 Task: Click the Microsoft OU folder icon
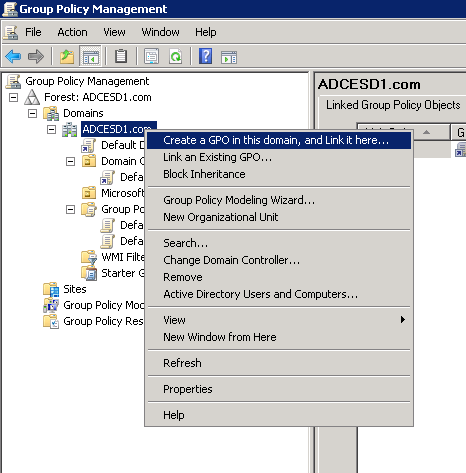(x=89, y=193)
